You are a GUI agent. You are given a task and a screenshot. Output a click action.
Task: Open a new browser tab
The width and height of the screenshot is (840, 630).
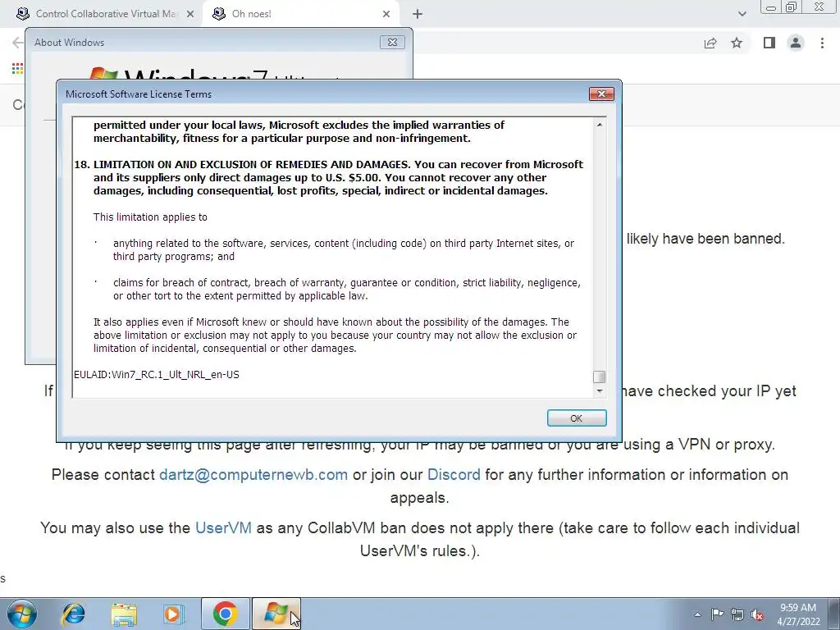(x=418, y=15)
